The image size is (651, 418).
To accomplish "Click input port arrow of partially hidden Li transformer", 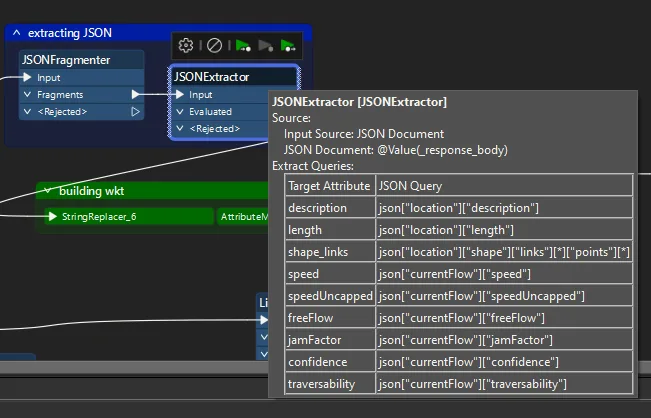I will (x=264, y=320).
